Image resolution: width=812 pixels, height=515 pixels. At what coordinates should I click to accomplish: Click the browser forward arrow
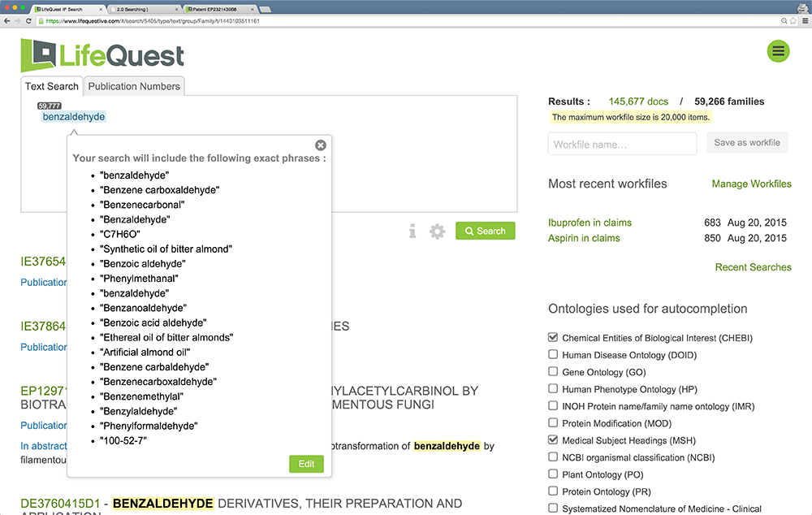coord(18,21)
